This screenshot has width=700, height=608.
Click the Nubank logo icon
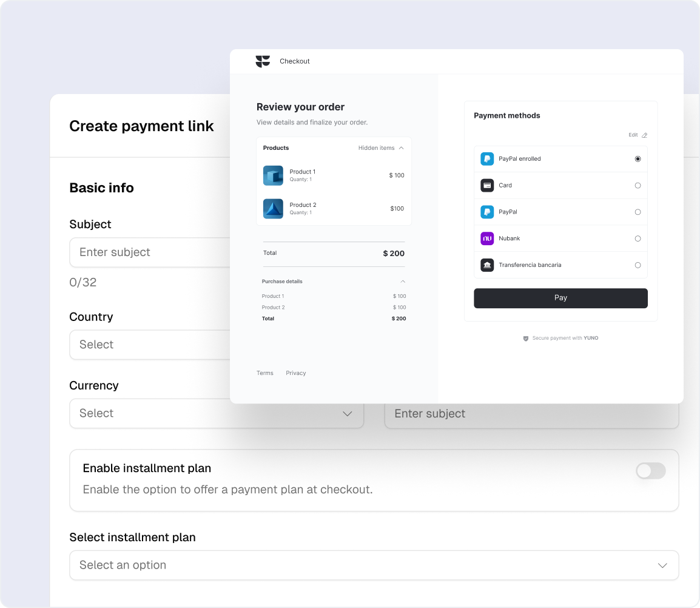487,238
